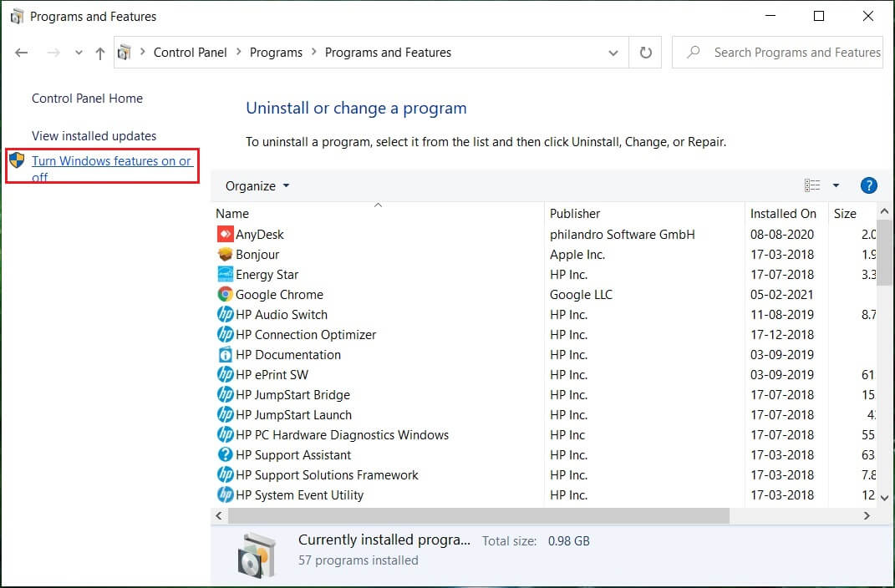Click install date 17-12-2018
Image resolution: width=895 pixels, height=588 pixels.
click(x=782, y=335)
